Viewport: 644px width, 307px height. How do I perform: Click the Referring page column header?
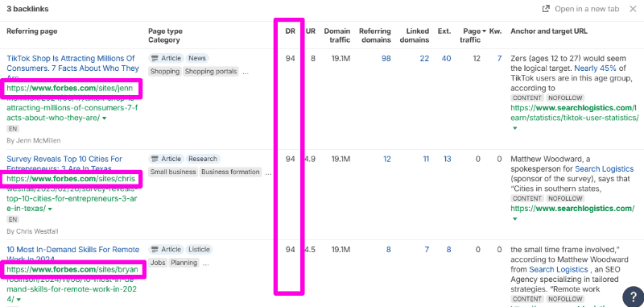click(x=32, y=31)
